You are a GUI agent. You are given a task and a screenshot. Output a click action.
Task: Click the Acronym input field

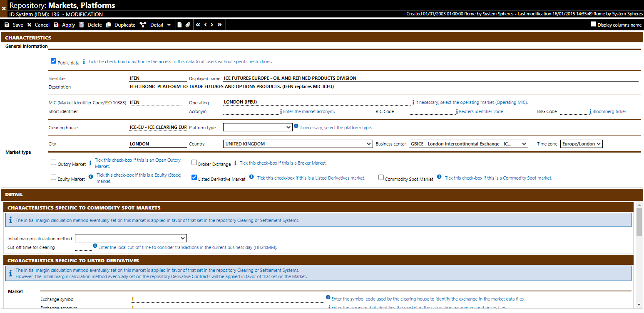click(x=251, y=111)
